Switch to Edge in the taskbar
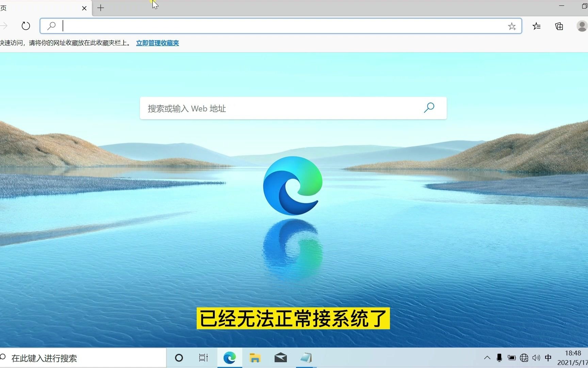588x368 pixels. [x=230, y=358]
